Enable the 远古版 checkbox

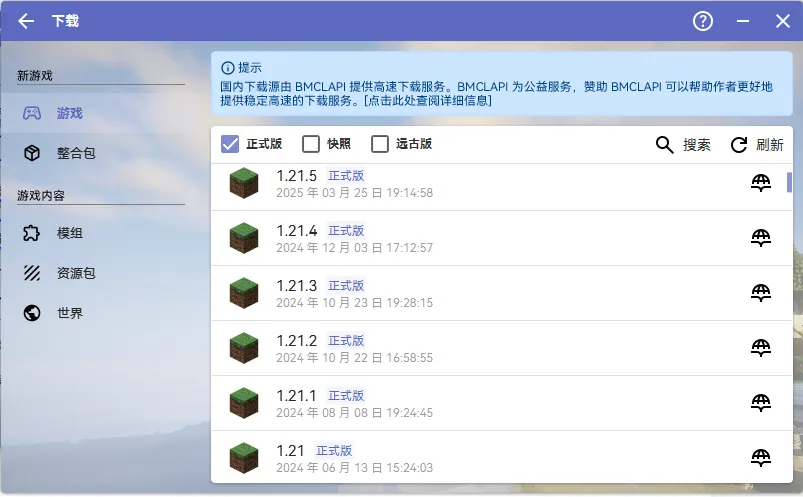click(380, 144)
